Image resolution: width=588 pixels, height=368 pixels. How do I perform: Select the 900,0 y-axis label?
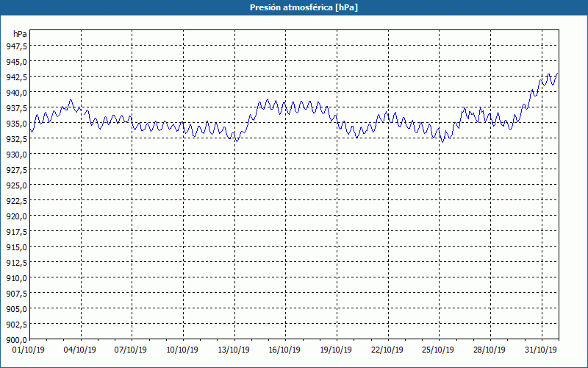click(x=16, y=339)
